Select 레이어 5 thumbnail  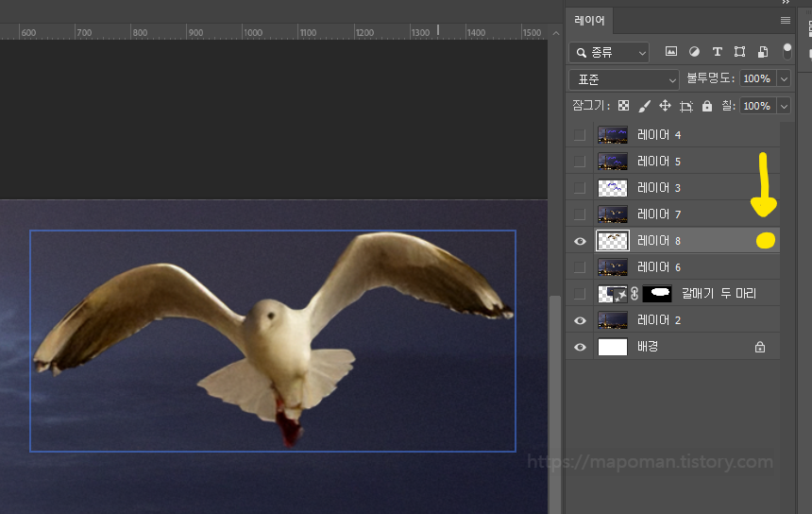[x=613, y=162]
